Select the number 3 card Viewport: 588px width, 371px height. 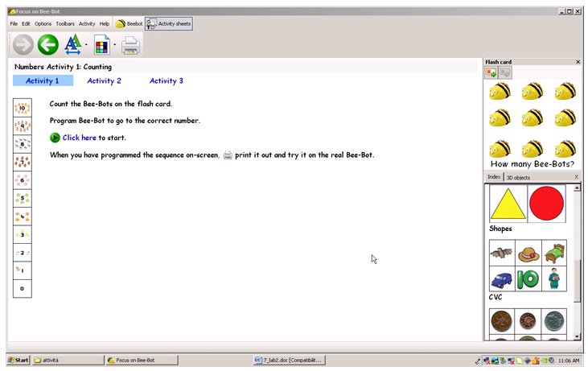click(x=23, y=234)
